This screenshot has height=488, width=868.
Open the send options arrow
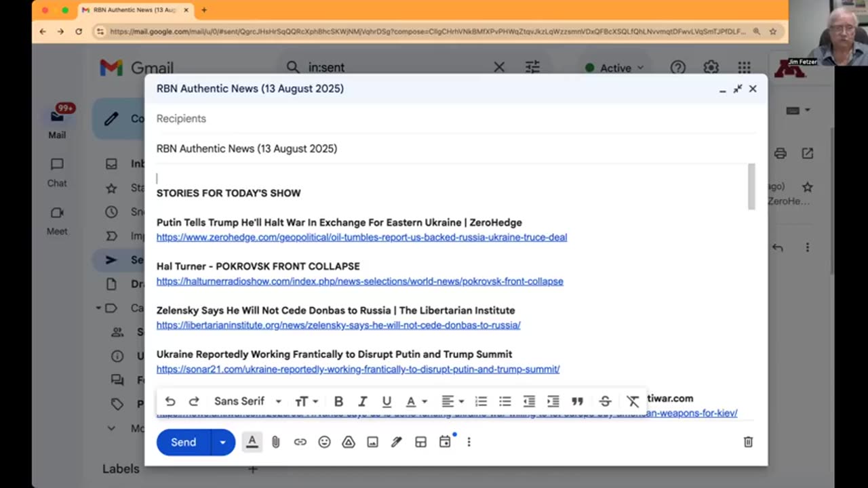(222, 442)
